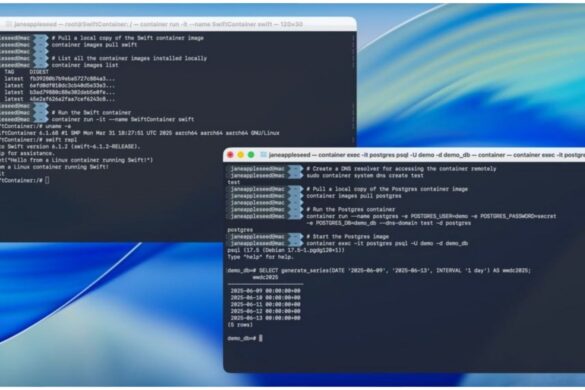585x390 pixels.
Task: Click the SwiftContainer prompt cursor at the end
Action: (x=47, y=181)
